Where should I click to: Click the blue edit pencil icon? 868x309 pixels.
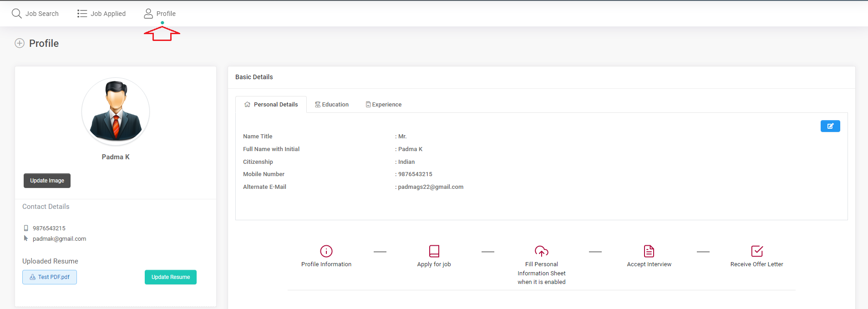pos(830,126)
